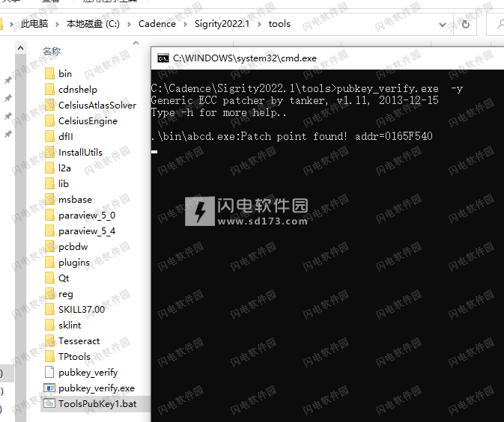This screenshot has height=422, width=504.
Task: Go to Sigrity2022.1 in address bar
Action: coord(222,24)
